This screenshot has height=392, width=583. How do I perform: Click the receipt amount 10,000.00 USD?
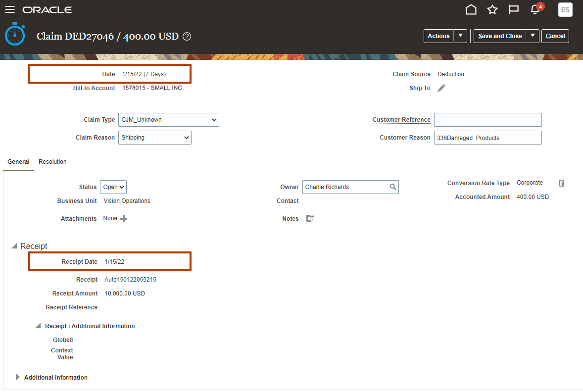[125, 294]
